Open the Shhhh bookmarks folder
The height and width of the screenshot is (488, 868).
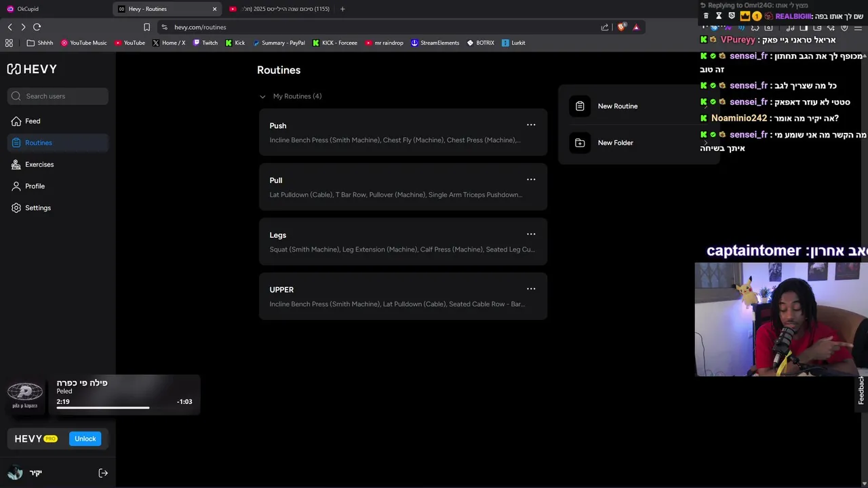pos(40,43)
